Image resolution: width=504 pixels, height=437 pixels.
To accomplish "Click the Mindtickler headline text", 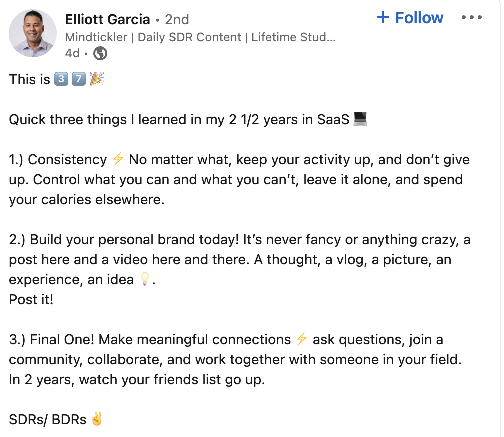I will tap(200, 37).
